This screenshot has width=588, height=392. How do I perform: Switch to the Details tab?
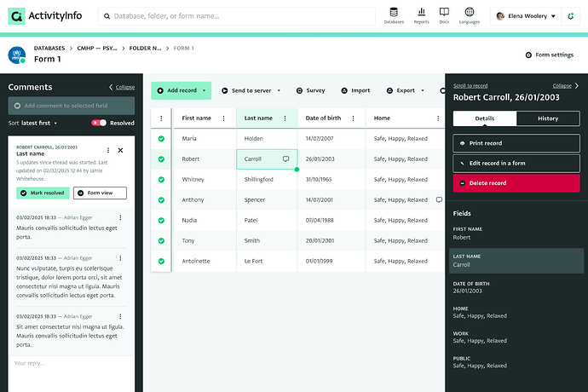(485, 118)
